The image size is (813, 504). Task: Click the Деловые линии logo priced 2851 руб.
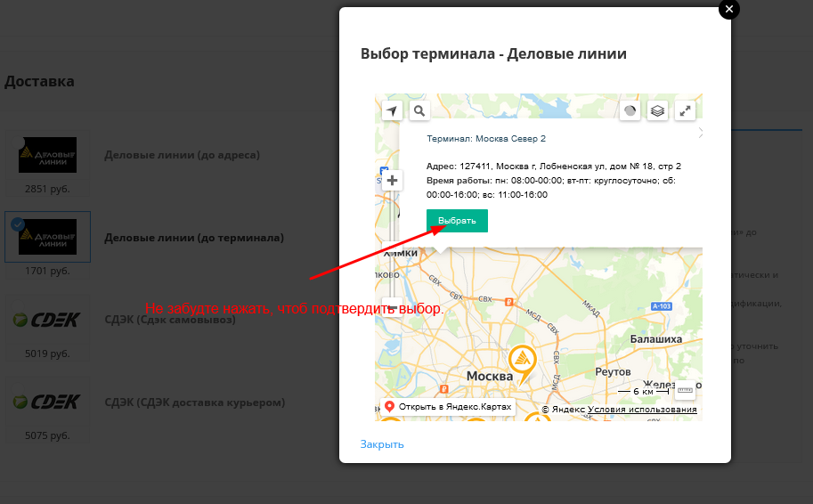coord(48,155)
